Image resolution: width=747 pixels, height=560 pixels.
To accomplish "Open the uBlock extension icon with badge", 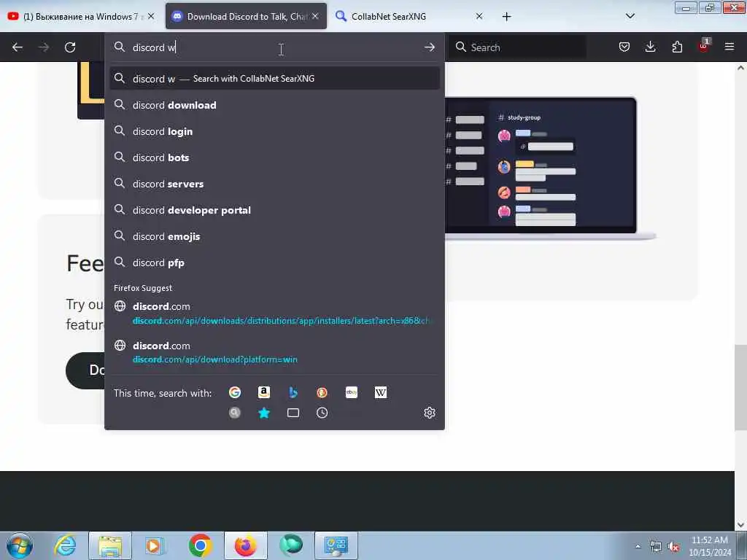I will (x=704, y=46).
